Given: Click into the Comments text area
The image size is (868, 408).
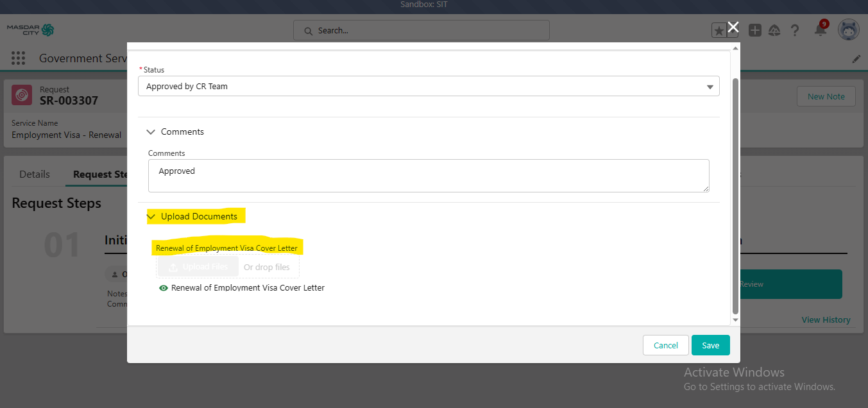Looking at the screenshot, I should [429, 176].
